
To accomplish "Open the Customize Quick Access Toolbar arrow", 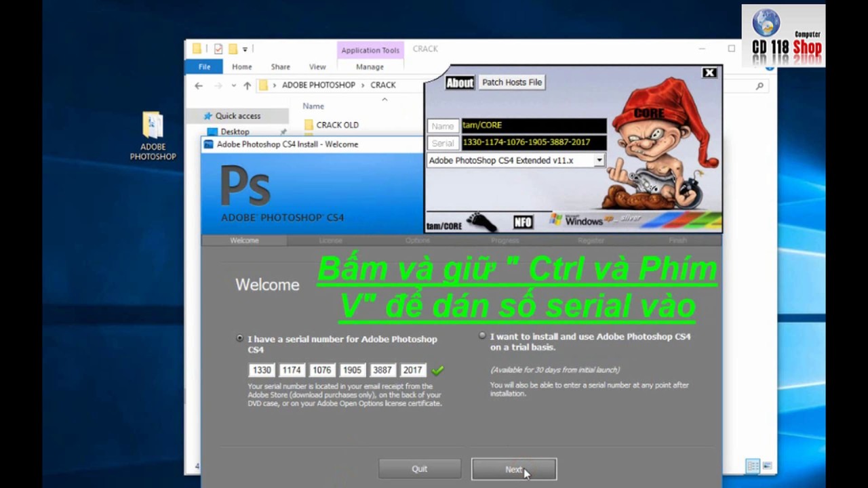I will tap(245, 49).
